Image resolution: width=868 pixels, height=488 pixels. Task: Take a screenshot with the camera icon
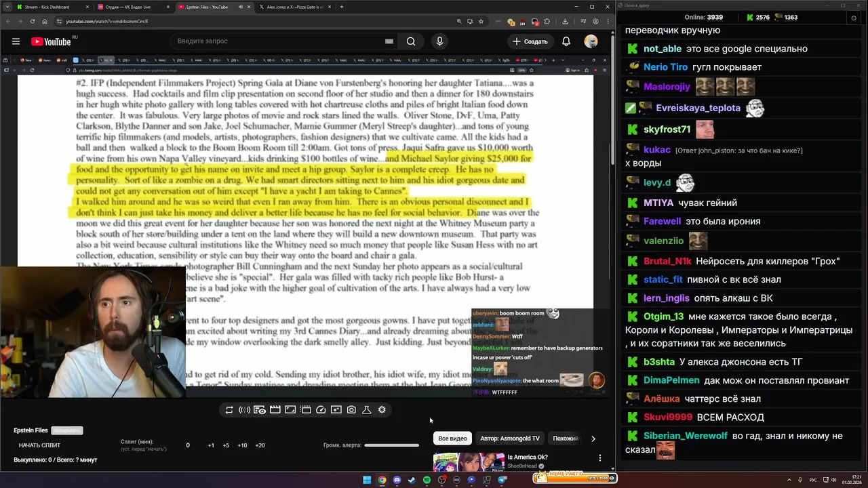351,409
